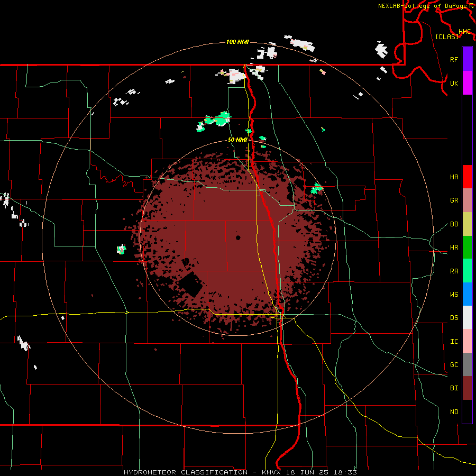Viewport: 476px width, 476px height.
Task: Click the NEXLAB-College of DuPage title text
Action: [x=423, y=6]
